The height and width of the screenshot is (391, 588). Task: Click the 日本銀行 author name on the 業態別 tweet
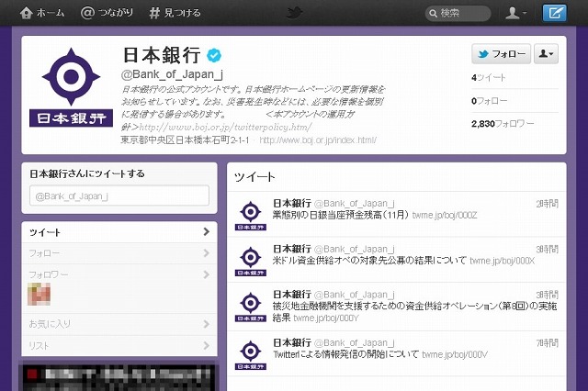pyautogui.click(x=292, y=204)
